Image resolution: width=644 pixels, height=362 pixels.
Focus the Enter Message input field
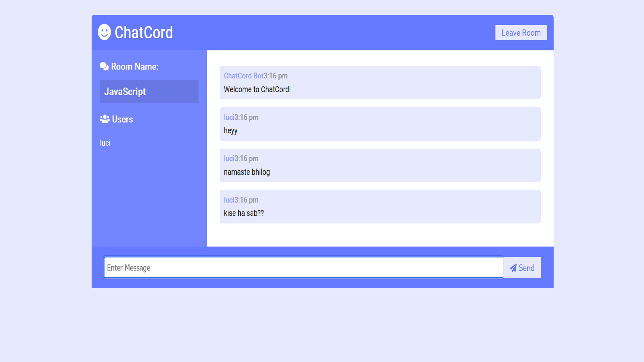click(x=304, y=267)
